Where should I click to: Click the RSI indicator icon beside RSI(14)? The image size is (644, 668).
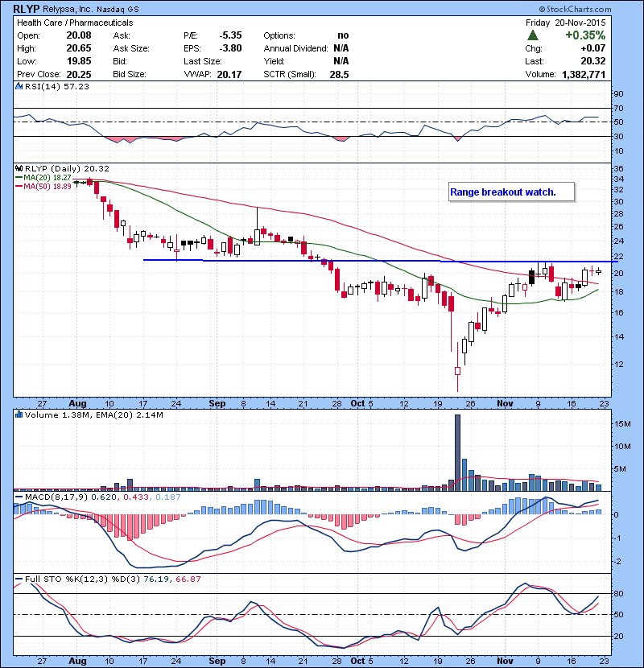[19, 86]
